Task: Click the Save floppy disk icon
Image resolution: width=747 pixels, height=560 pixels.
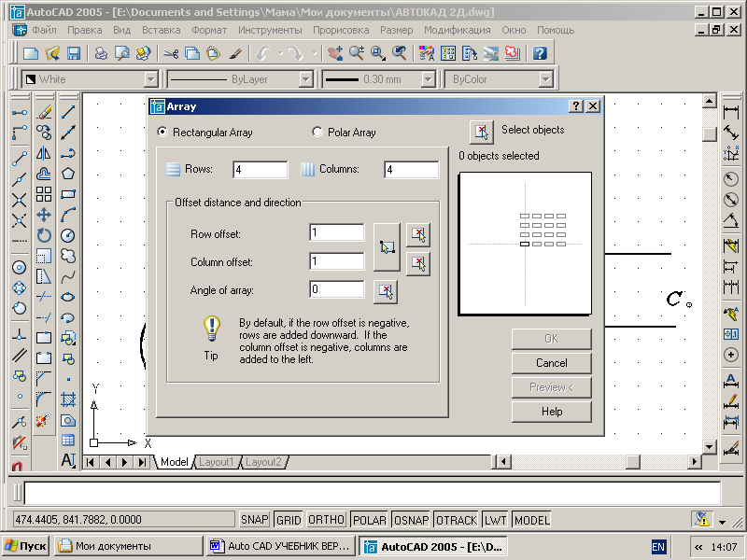Action: [74, 53]
